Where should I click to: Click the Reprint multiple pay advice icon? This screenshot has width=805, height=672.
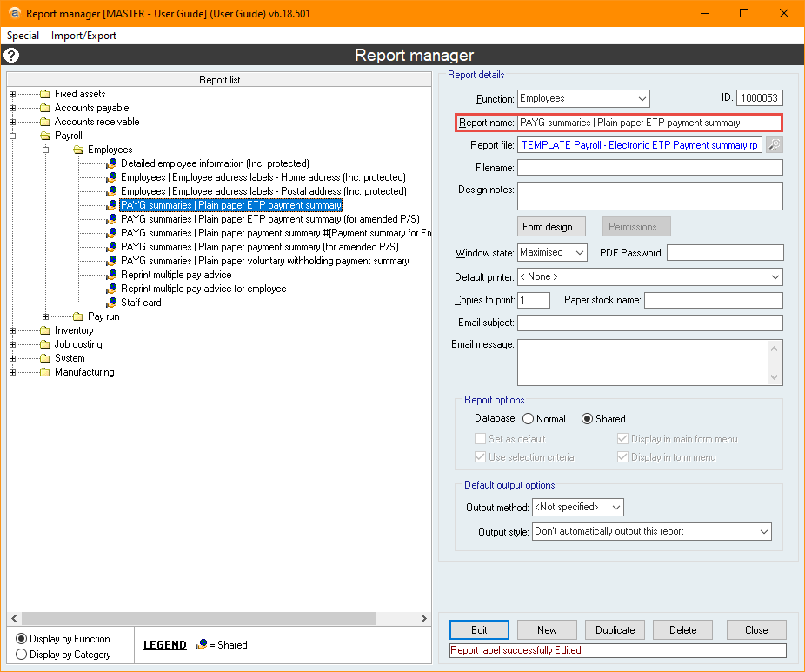coord(111,275)
